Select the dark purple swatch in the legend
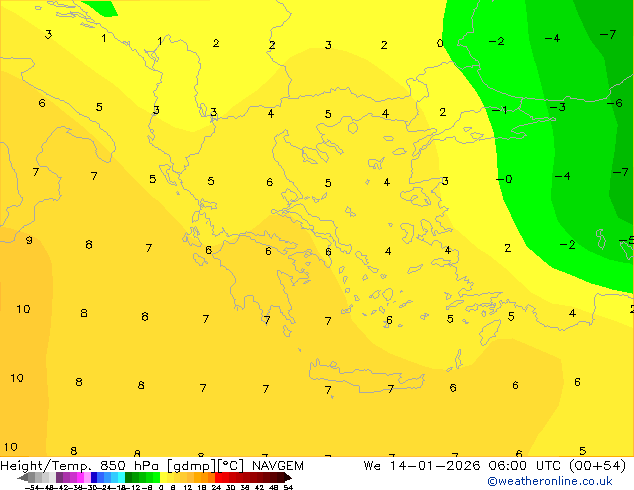This screenshot has height=490, width=634. click(59, 478)
